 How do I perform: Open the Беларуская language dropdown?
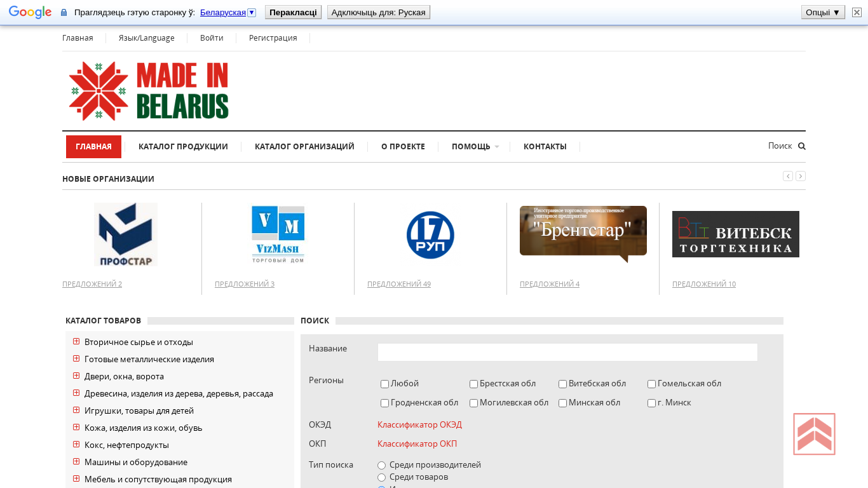point(227,12)
